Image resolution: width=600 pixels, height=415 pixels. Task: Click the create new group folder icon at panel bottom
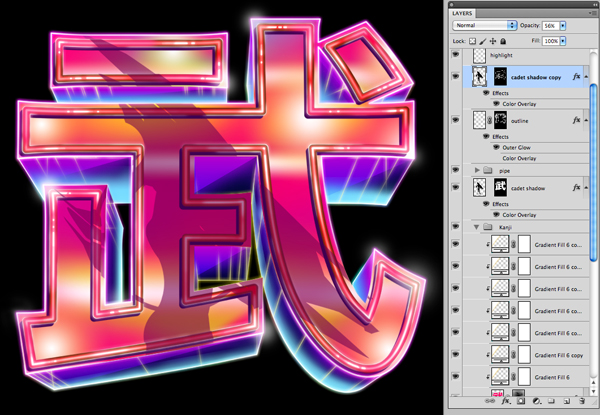(x=551, y=401)
